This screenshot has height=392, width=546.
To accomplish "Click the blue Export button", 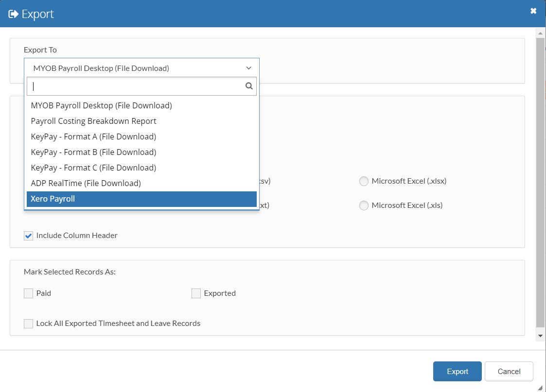I will click(x=457, y=371).
